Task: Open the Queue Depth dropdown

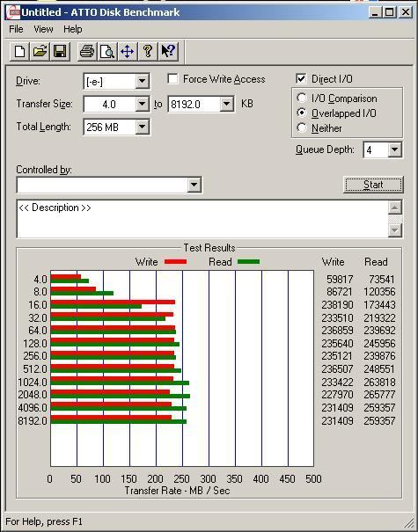Action: coord(394,149)
